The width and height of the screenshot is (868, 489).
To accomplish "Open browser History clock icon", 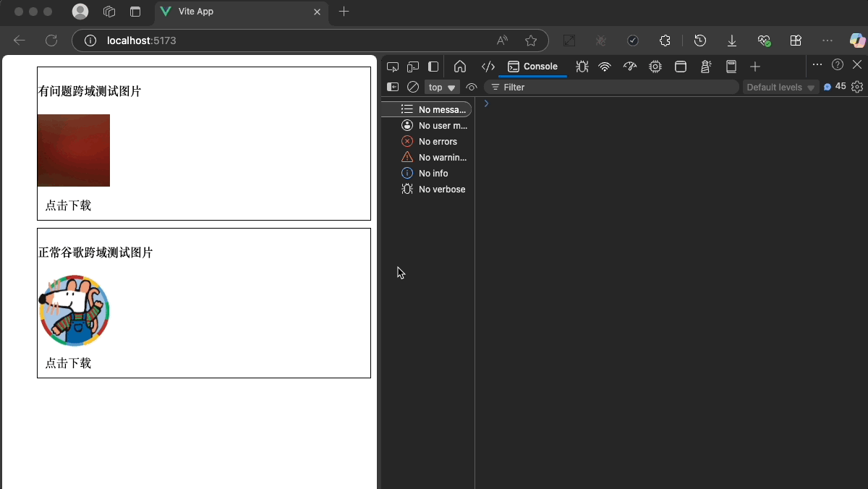I will coord(700,41).
